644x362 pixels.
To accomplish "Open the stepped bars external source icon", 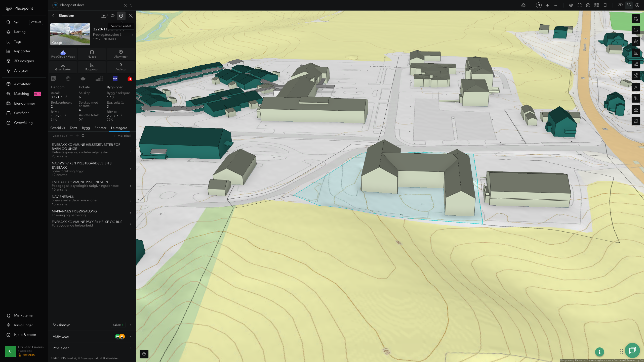I will (99, 79).
